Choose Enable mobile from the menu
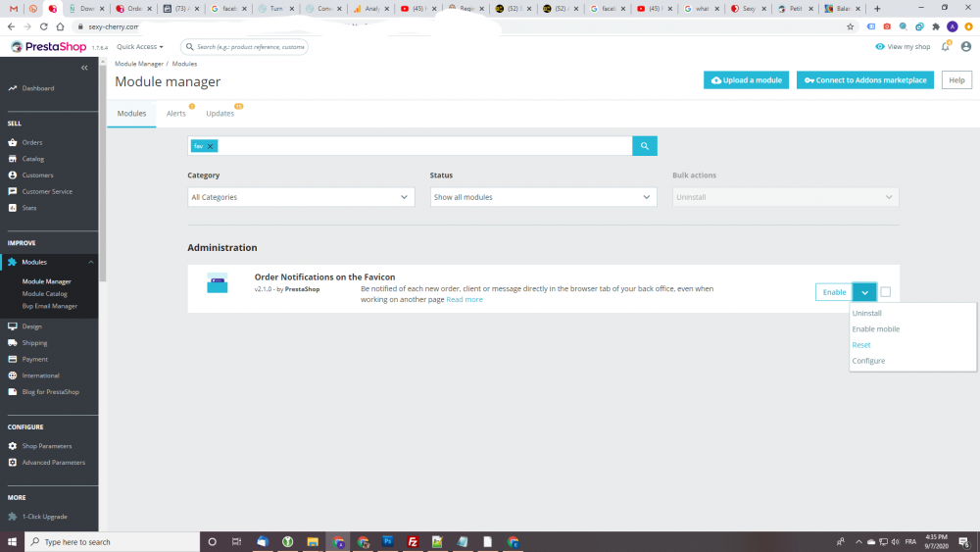The width and height of the screenshot is (980, 552). tap(875, 328)
